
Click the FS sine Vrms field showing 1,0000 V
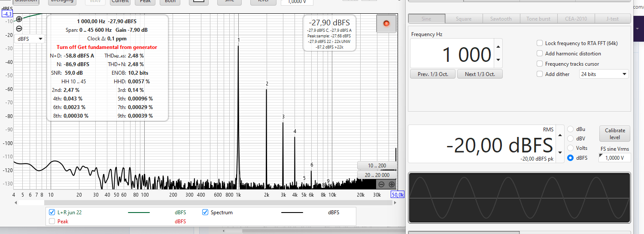tap(615, 158)
